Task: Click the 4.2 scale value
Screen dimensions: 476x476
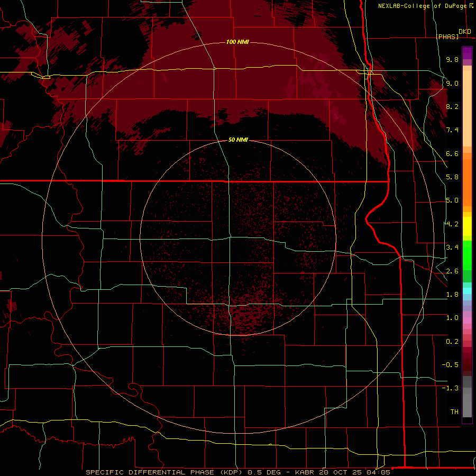Action: 452,224
